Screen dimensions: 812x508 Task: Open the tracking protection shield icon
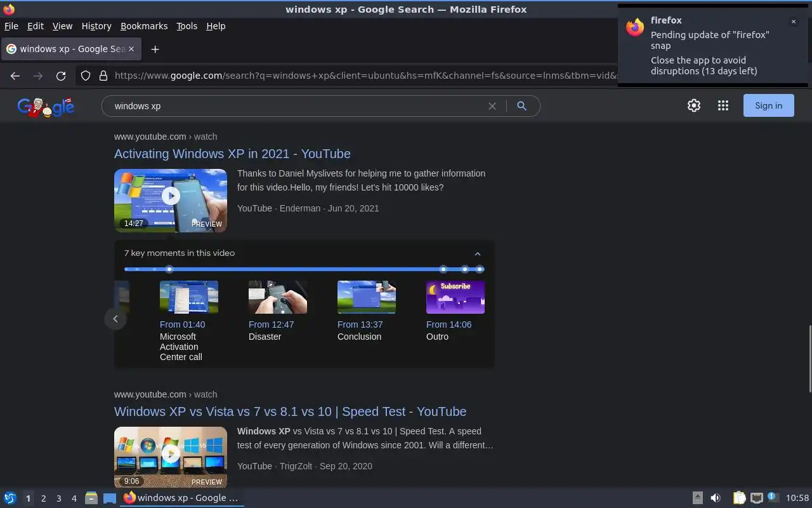point(86,76)
